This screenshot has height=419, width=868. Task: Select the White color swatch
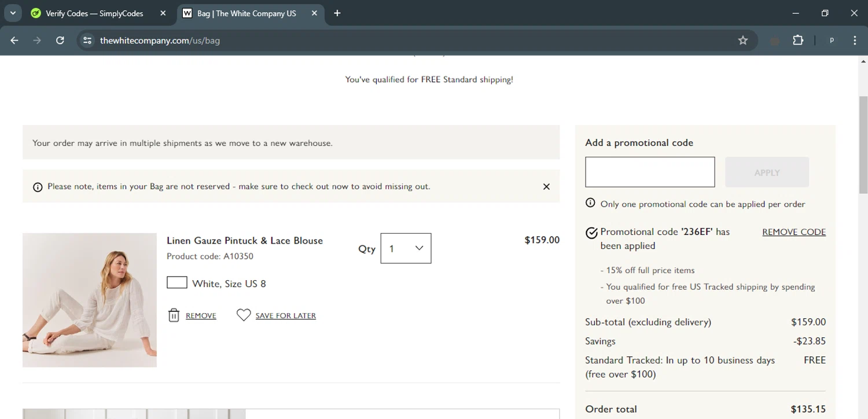[177, 282]
